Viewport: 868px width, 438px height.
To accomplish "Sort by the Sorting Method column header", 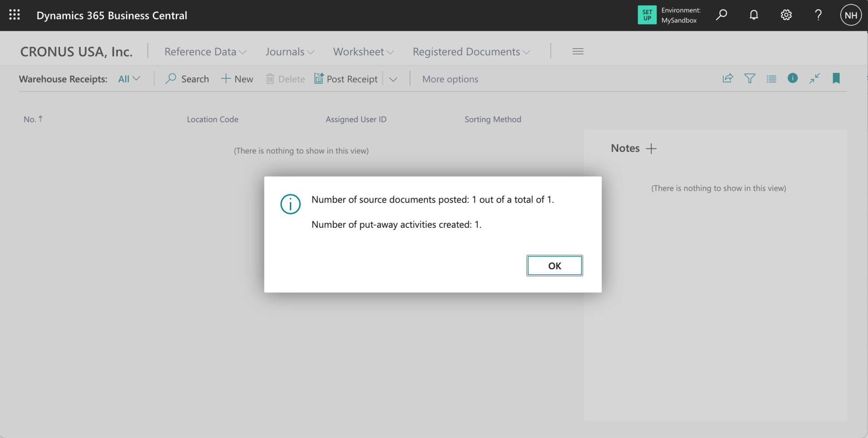I will point(493,120).
